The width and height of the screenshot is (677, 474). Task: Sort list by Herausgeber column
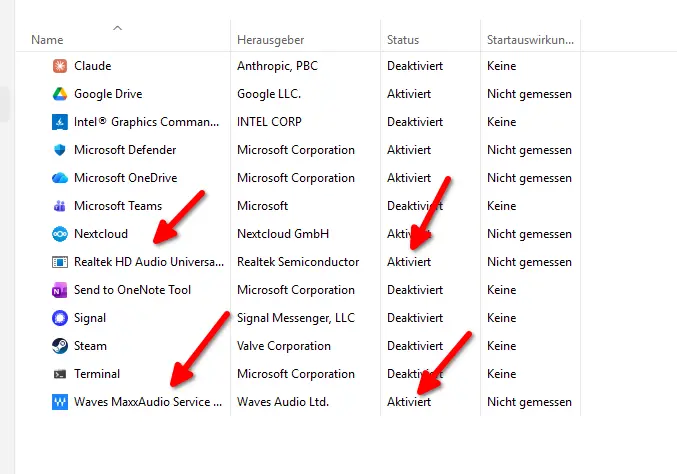coord(270,40)
